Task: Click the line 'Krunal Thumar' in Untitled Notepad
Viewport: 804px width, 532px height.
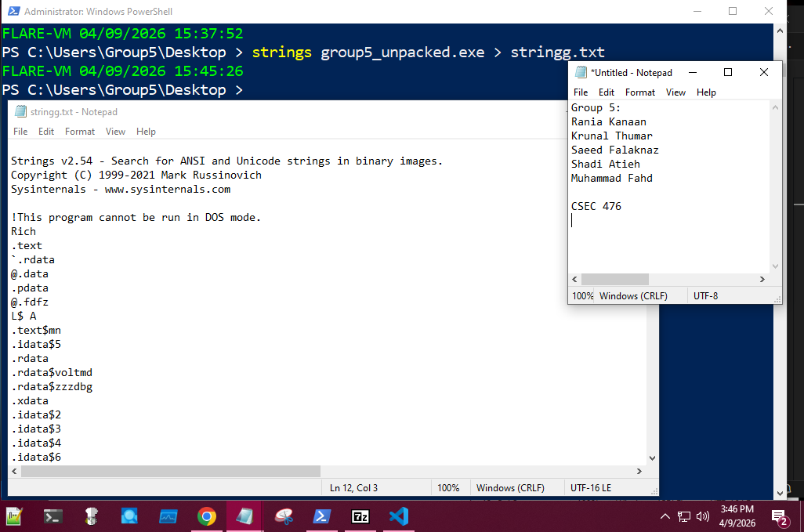Action: [x=612, y=136]
